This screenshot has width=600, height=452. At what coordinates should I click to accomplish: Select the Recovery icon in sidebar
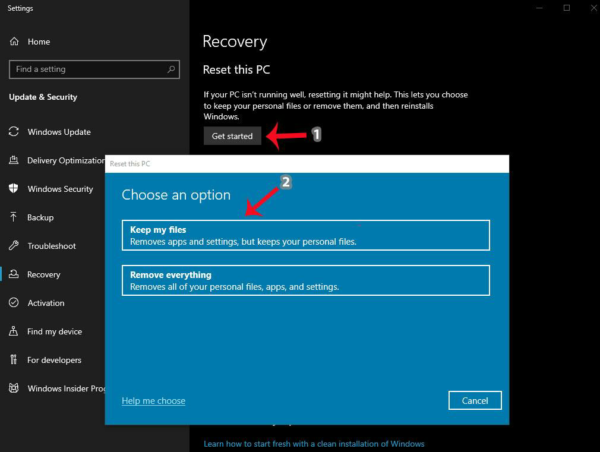[15, 274]
